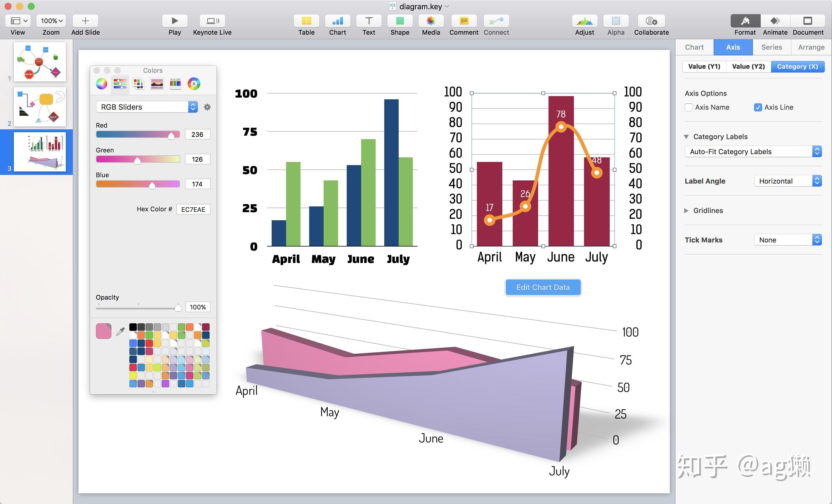Click the Table toolbar icon
The height and width of the screenshot is (504, 832).
tap(306, 21)
